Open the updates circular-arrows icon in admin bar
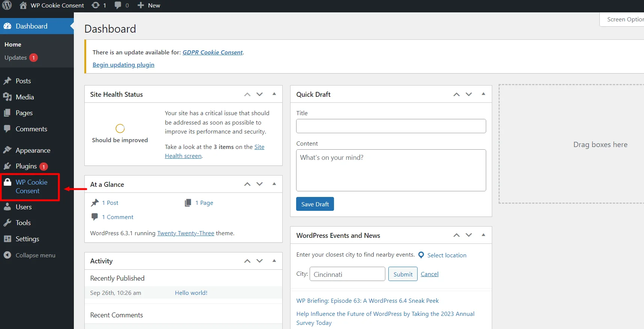644x329 pixels. 96,5
